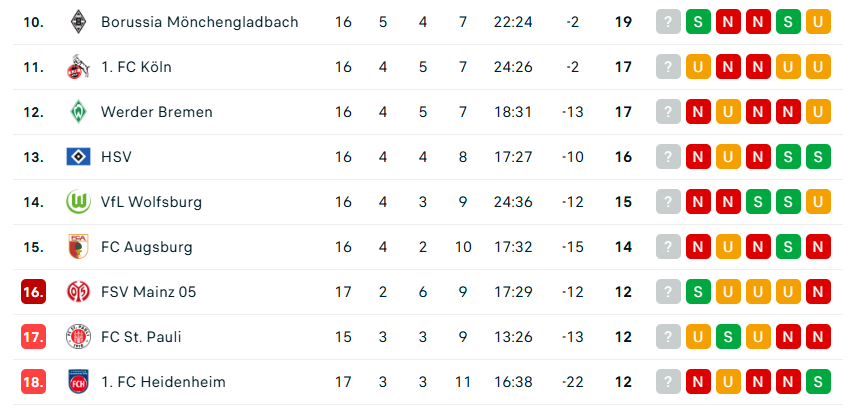Click the FC St. Pauli crest
This screenshot has height=408, width=849.
point(78,337)
